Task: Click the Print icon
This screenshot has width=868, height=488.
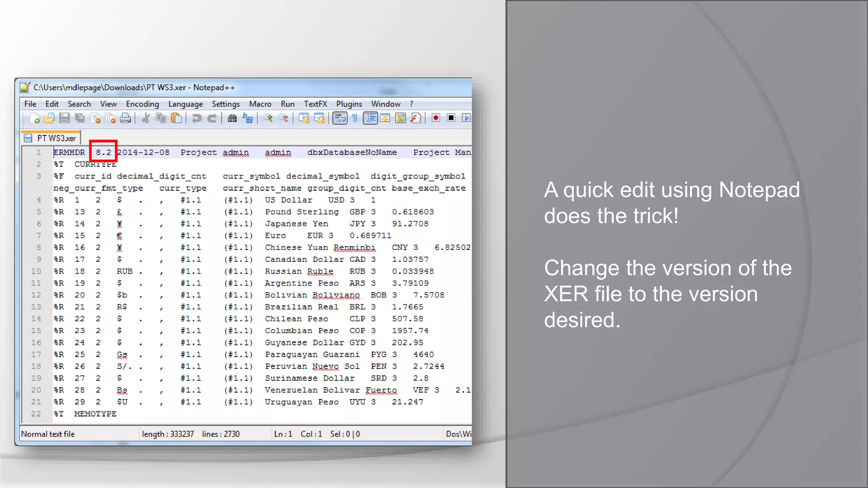Action: coord(125,118)
